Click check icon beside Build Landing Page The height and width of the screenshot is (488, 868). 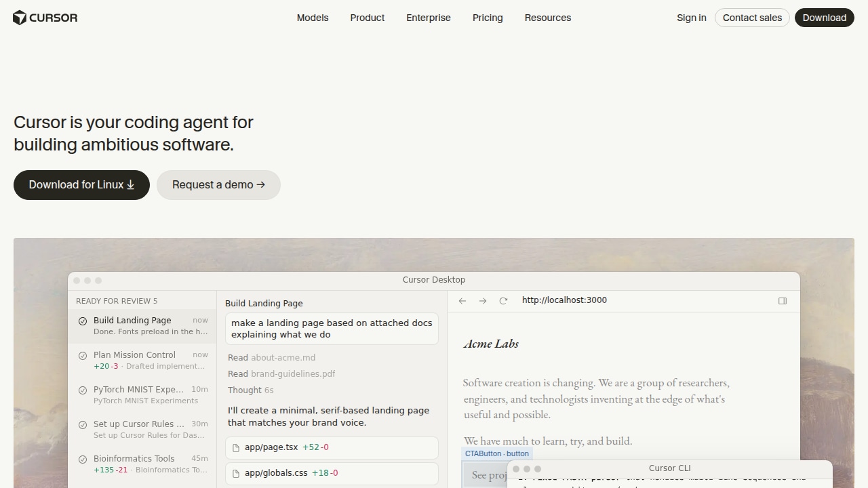point(83,321)
